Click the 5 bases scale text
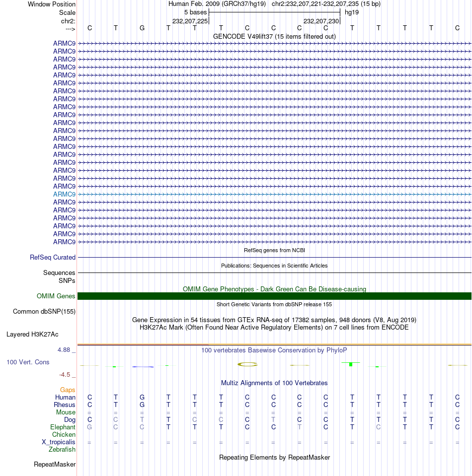The height and width of the screenshot is (476, 472). [x=195, y=12]
